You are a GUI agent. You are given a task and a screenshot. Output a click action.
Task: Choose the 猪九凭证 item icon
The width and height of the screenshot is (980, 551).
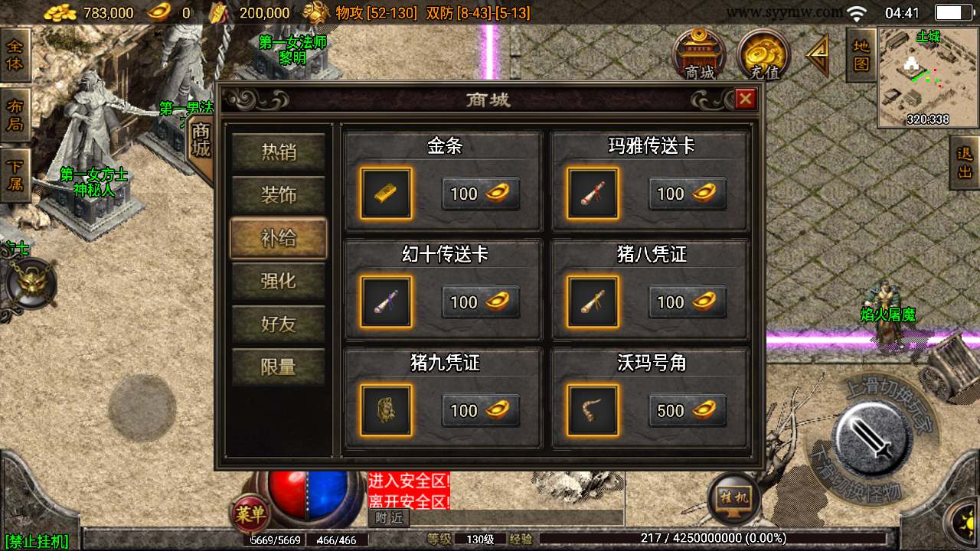[x=386, y=410]
